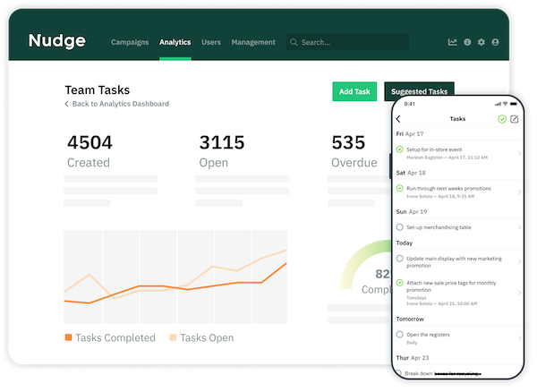Expand 'Run through next weeks promotions' chevron

(519, 192)
